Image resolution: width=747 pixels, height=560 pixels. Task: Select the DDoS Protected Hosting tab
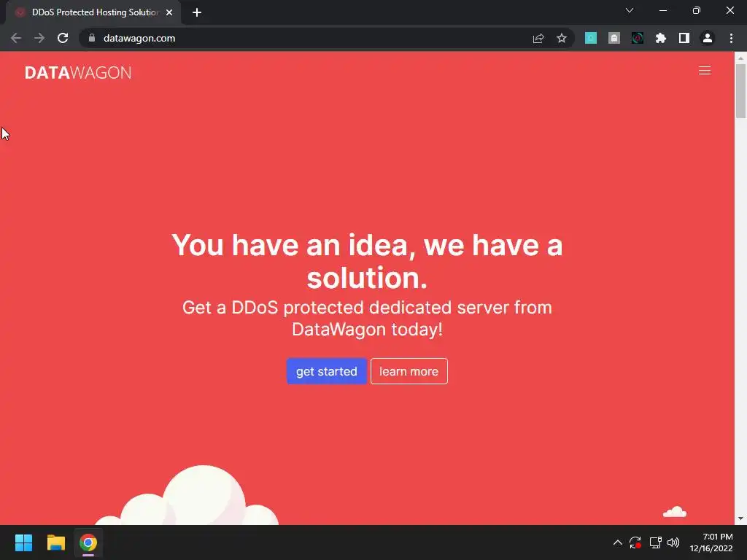click(94, 12)
